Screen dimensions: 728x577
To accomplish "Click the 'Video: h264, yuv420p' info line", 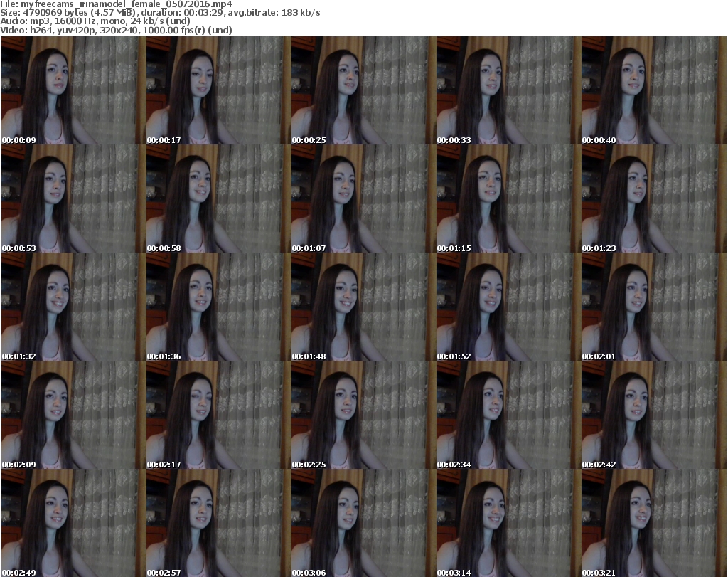I will (116, 30).
